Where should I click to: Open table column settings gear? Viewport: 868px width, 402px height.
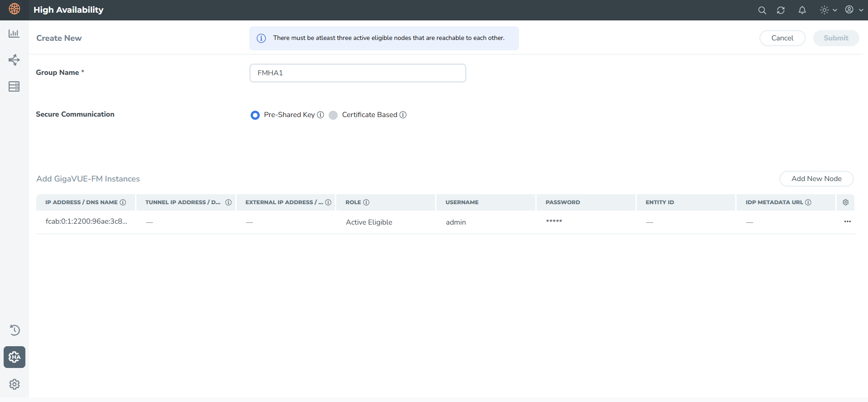coord(845,202)
